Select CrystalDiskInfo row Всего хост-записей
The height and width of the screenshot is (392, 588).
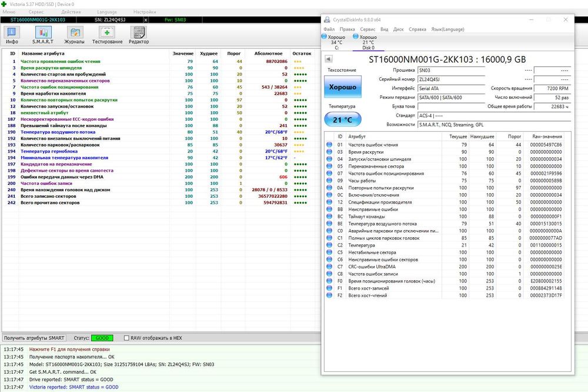[445, 288]
